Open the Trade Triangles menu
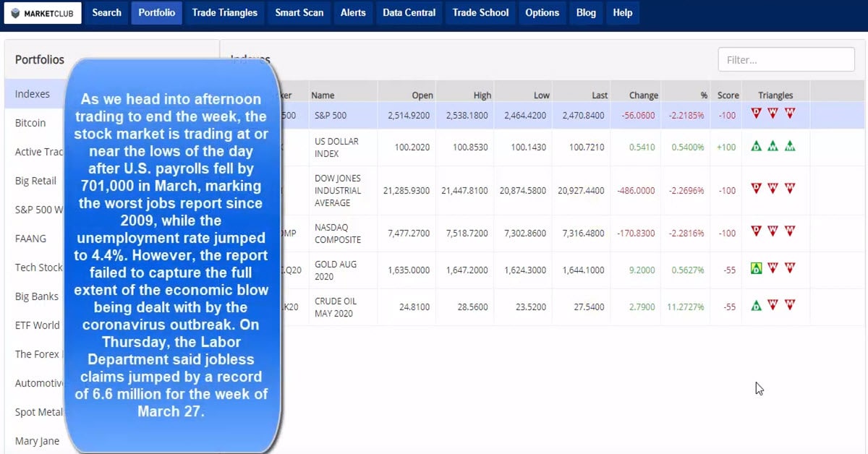Viewport: 868px width, 454px height. coord(225,13)
